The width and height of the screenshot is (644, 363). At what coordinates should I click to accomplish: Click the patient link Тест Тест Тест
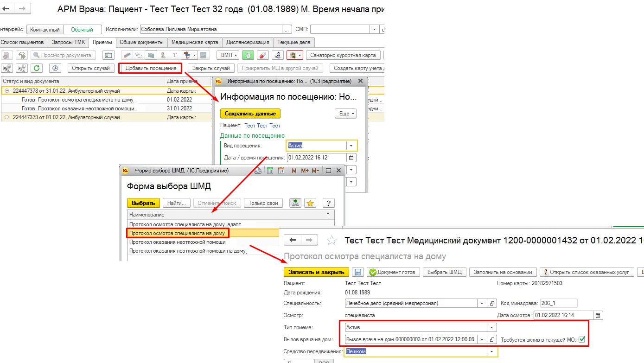point(262,125)
